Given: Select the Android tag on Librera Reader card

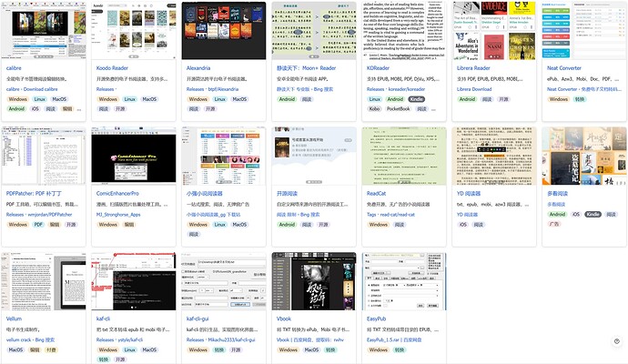Looking at the screenshot, I should (467, 99).
